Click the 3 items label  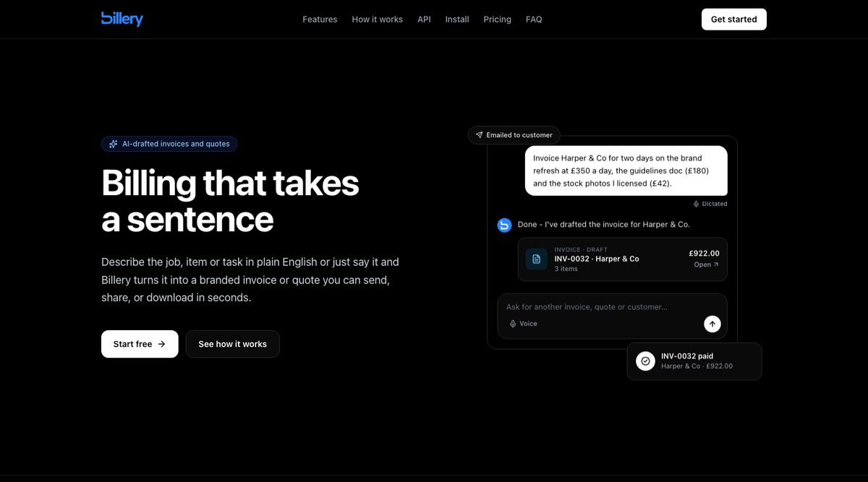coord(566,269)
